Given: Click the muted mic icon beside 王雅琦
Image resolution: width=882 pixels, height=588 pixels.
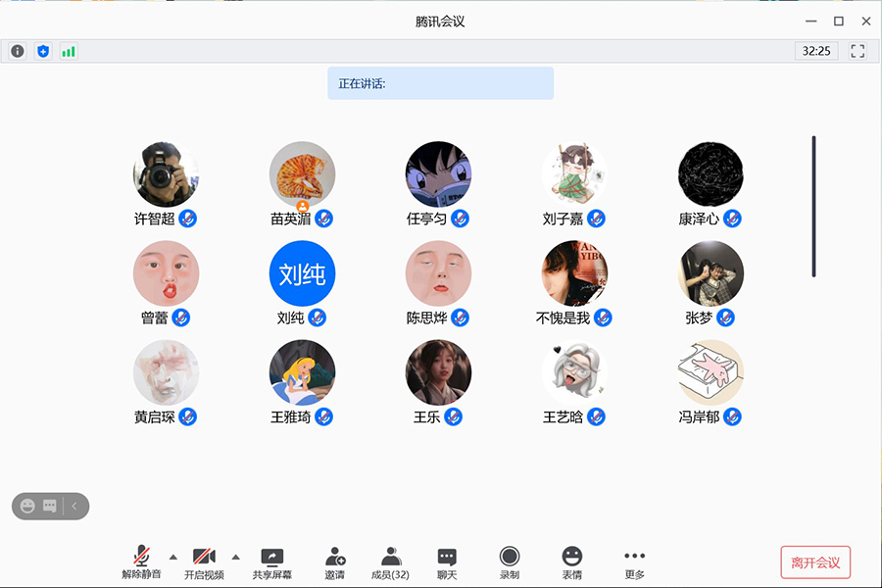Looking at the screenshot, I should click(x=324, y=416).
